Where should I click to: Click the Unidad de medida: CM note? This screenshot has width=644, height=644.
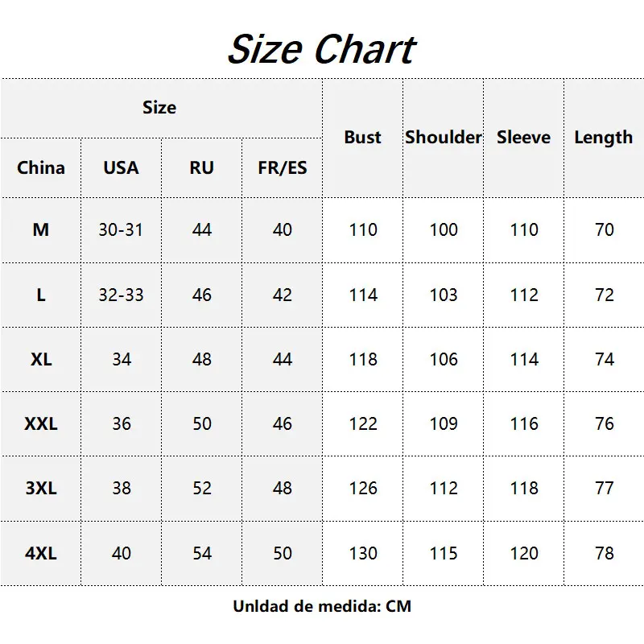(x=322, y=606)
